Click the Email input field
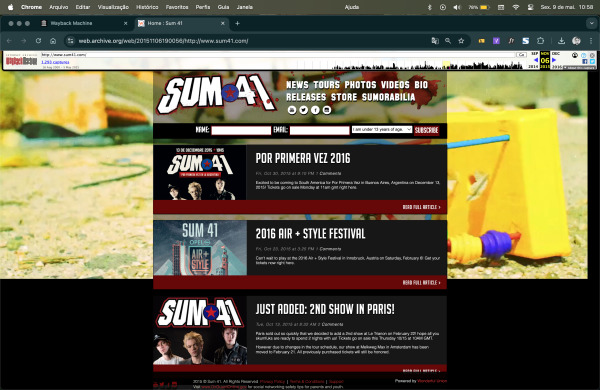Viewport: 600px width, 390px height. click(x=320, y=131)
